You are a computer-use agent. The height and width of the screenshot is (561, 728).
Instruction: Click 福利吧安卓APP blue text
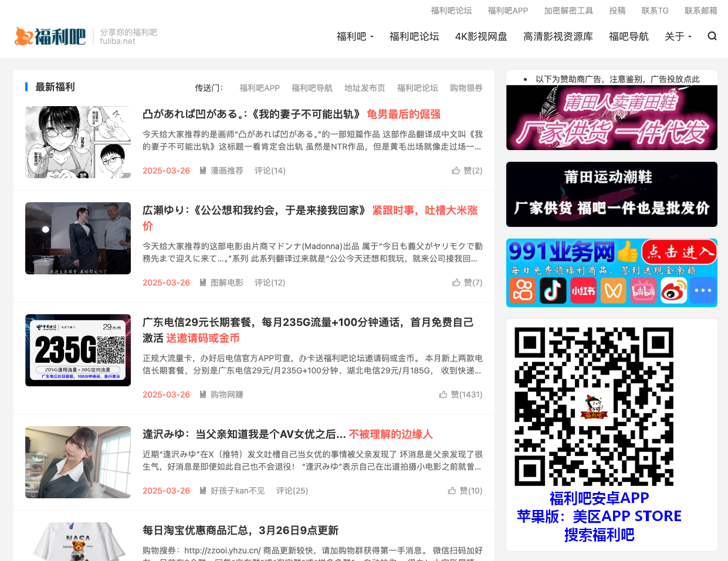(x=599, y=498)
